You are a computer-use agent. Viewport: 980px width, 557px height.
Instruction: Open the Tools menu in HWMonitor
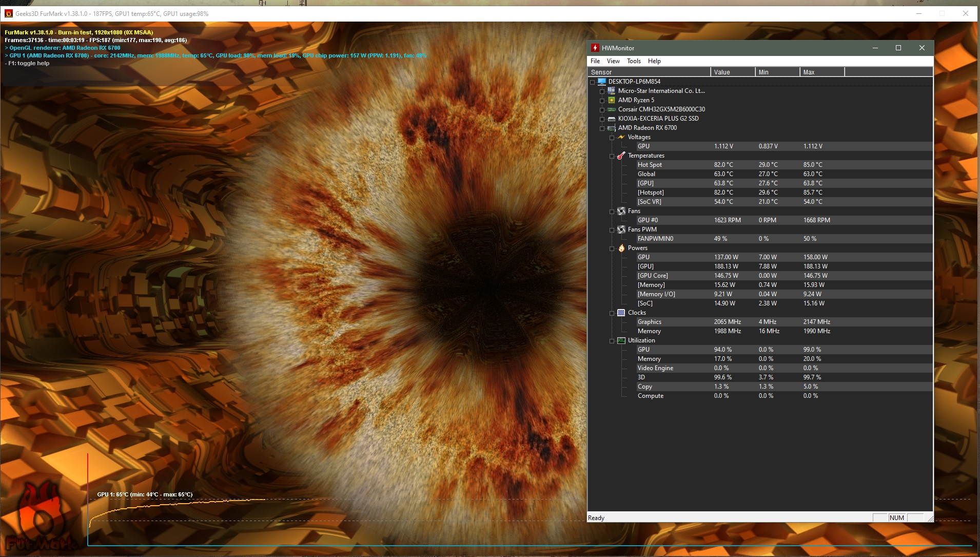pos(634,61)
